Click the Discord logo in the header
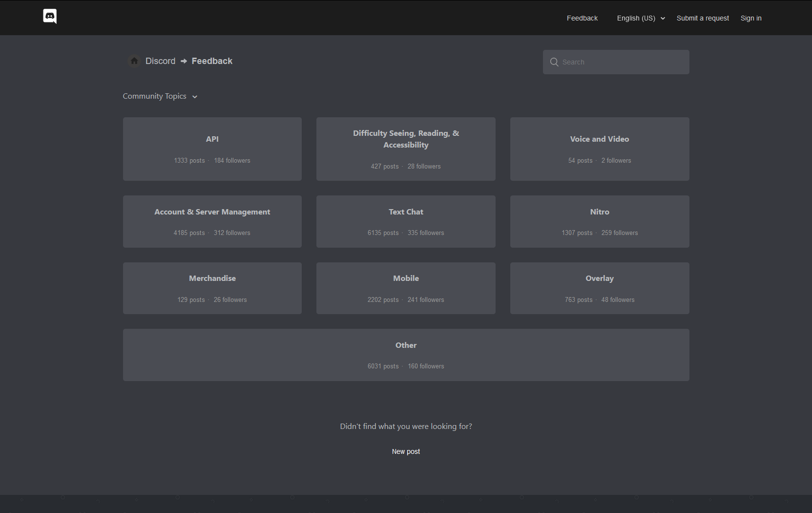This screenshot has width=812, height=513. pyautogui.click(x=50, y=16)
